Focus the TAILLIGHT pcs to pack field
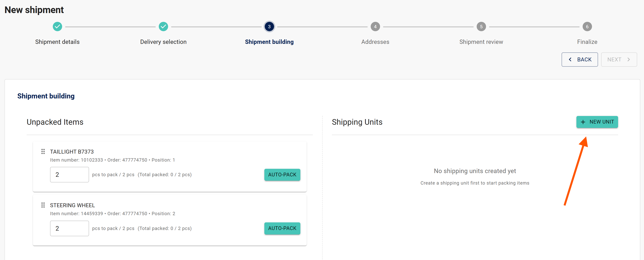The height and width of the screenshot is (260, 644). pyautogui.click(x=69, y=174)
